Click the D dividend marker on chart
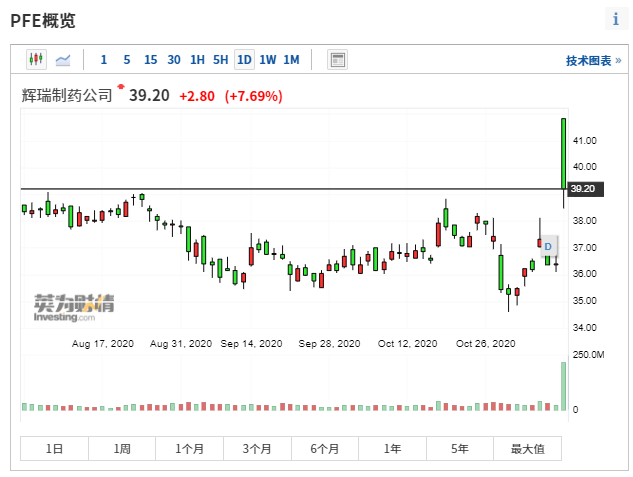The image size is (633, 477). tap(548, 246)
